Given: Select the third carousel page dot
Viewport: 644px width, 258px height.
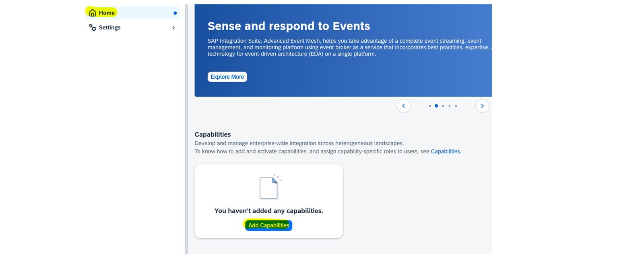Looking at the screenshot, I should [x=443, y=106].
